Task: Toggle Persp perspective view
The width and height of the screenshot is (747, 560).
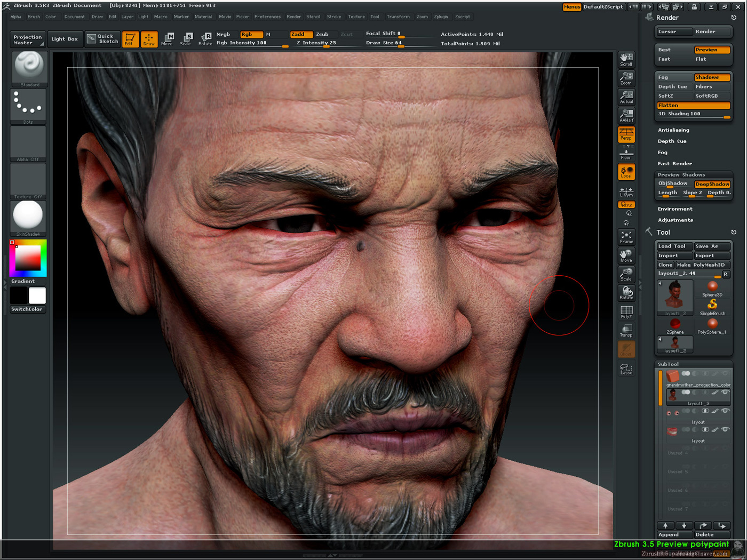Action: point(626,135)
